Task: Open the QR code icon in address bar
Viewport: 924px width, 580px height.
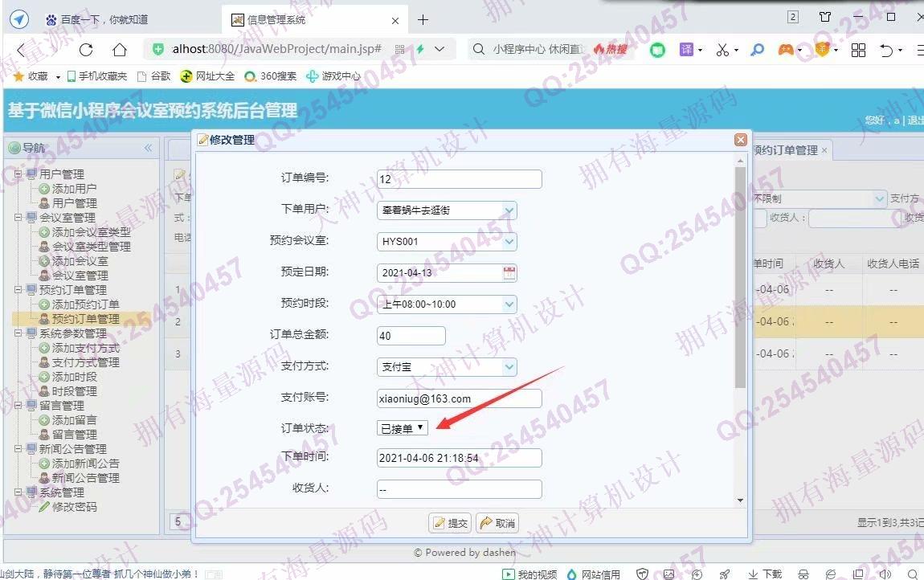Action: (x=399, y=50)
